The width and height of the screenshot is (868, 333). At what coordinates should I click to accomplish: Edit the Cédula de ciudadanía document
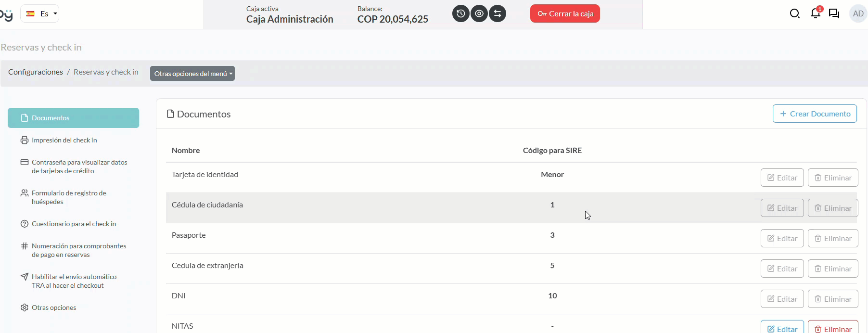782,208
